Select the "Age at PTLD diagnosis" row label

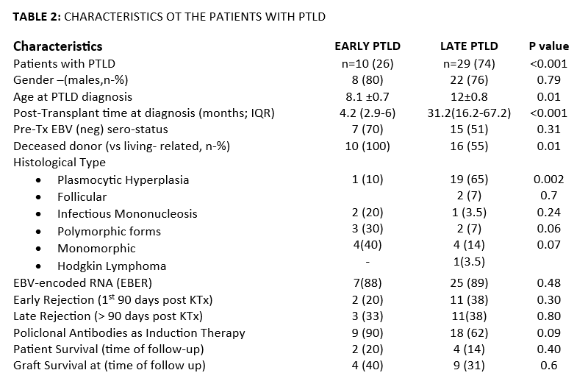[73, 96]
